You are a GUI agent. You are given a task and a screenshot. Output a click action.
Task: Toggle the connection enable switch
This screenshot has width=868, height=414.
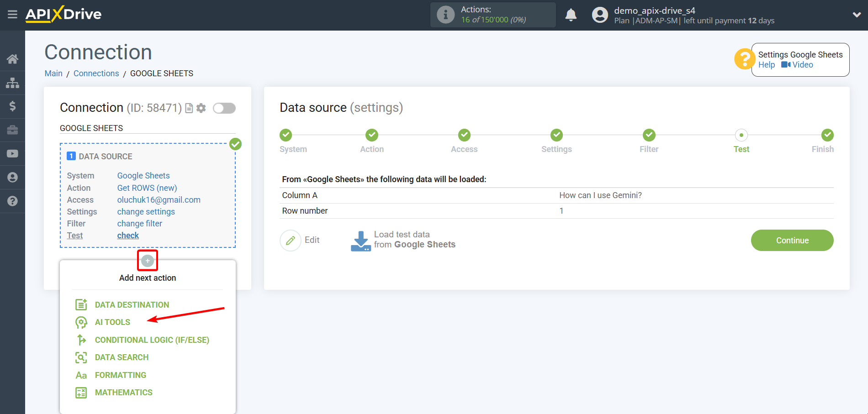(224, 108)
